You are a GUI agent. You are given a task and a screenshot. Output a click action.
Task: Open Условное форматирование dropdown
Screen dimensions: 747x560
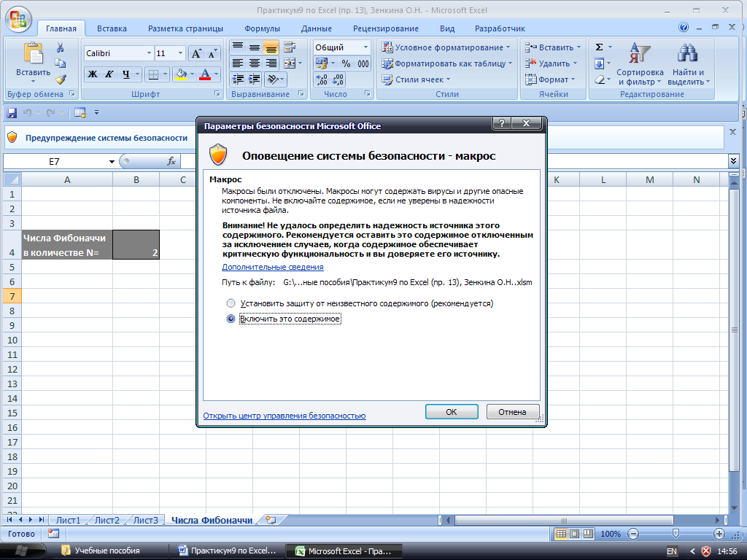(x=446, y=47)
